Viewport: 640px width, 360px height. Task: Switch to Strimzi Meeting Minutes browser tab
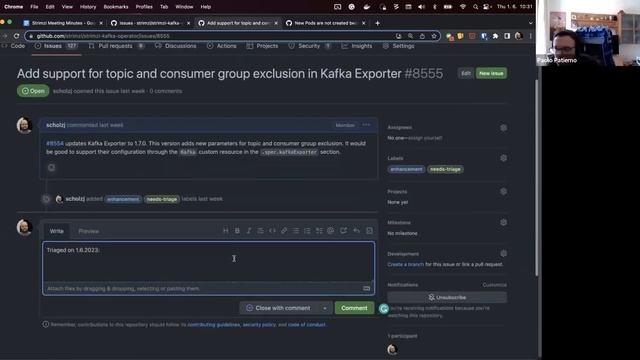point(62,23)
